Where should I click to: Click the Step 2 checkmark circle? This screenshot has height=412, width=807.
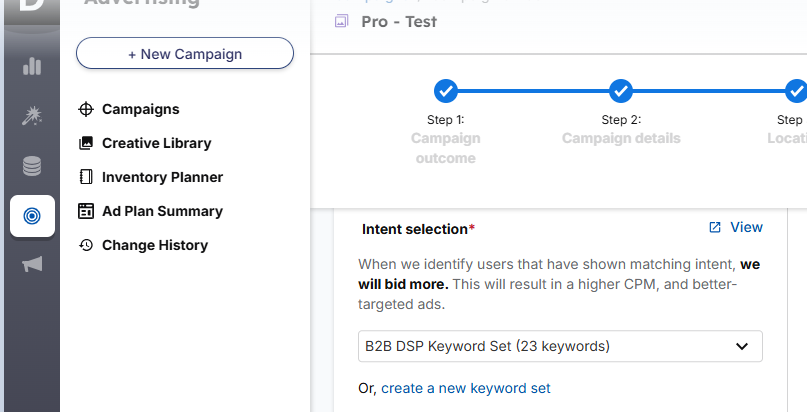[621, 91]
